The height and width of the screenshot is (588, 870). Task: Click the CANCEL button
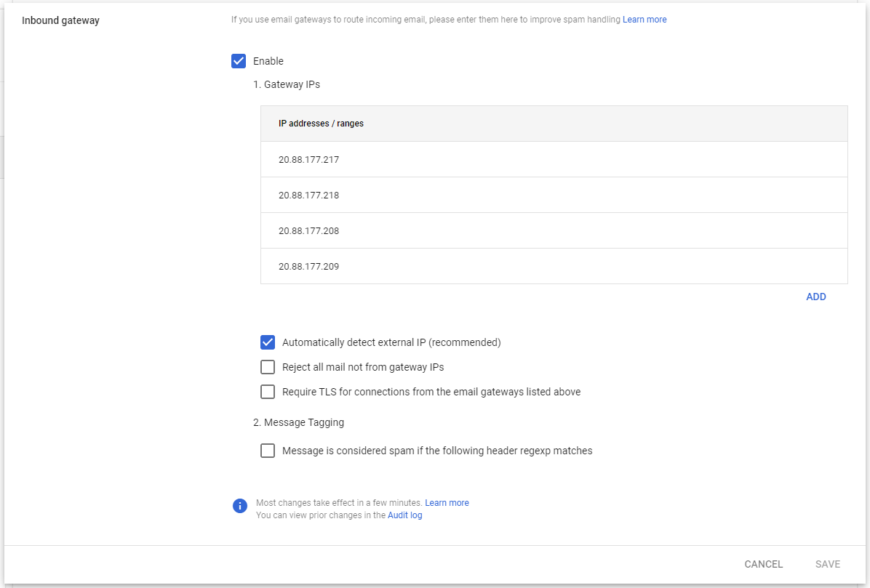click(764, 564)
